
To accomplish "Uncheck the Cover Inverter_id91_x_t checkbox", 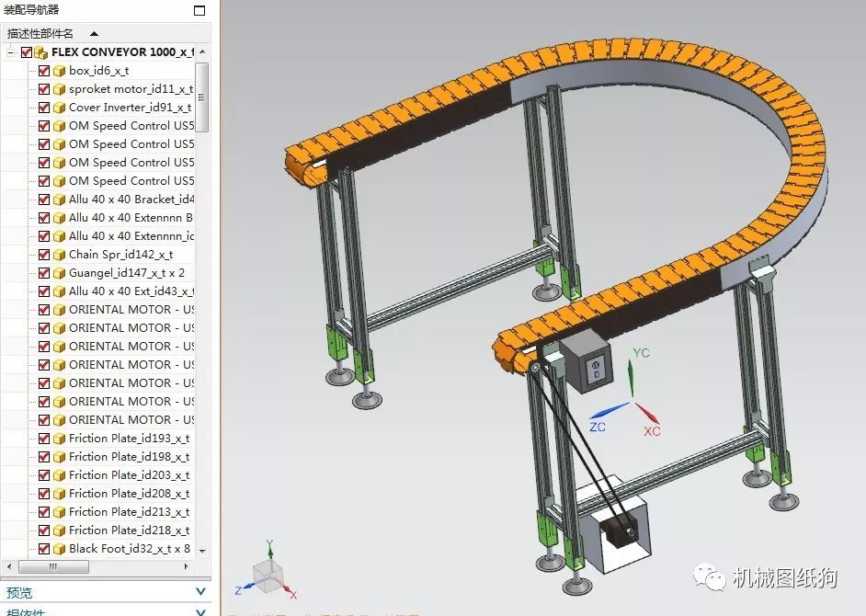I will click(x=44, y=108).
